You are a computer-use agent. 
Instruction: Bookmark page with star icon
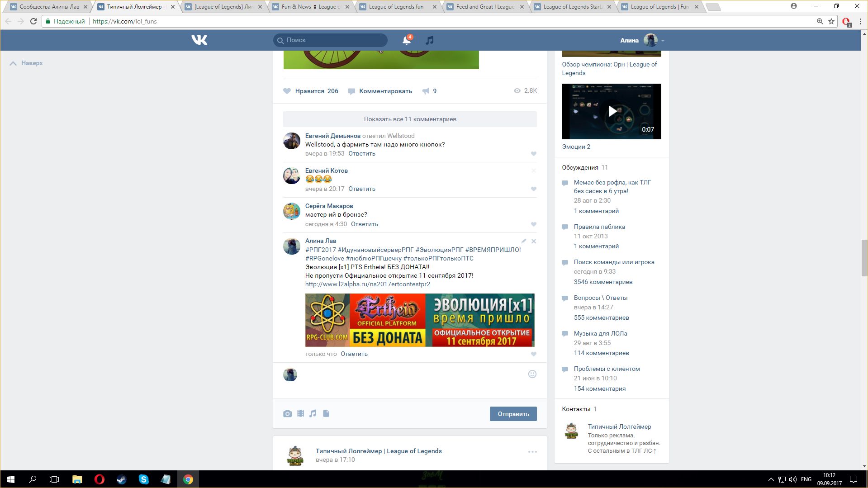(x=831, y=21)
